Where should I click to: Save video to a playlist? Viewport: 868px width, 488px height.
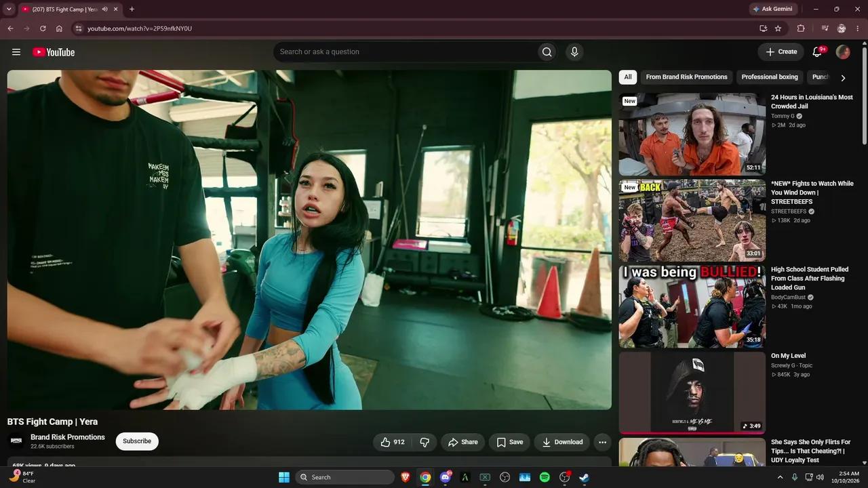pos(509,442)
